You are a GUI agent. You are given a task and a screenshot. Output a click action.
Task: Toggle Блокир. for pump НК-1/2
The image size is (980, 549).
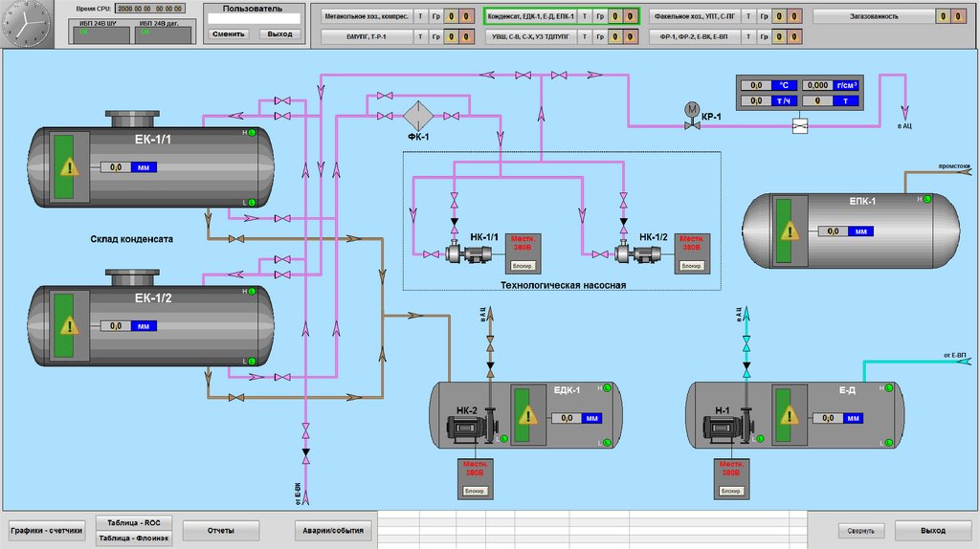click(691, 265)
